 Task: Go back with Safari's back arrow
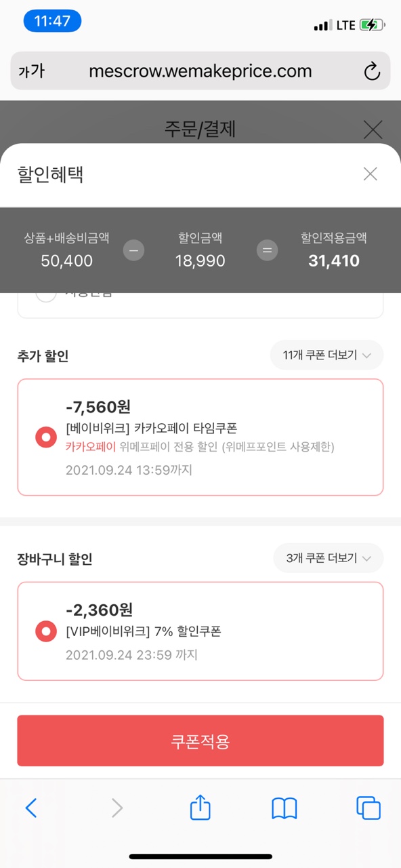coord(31,808)
